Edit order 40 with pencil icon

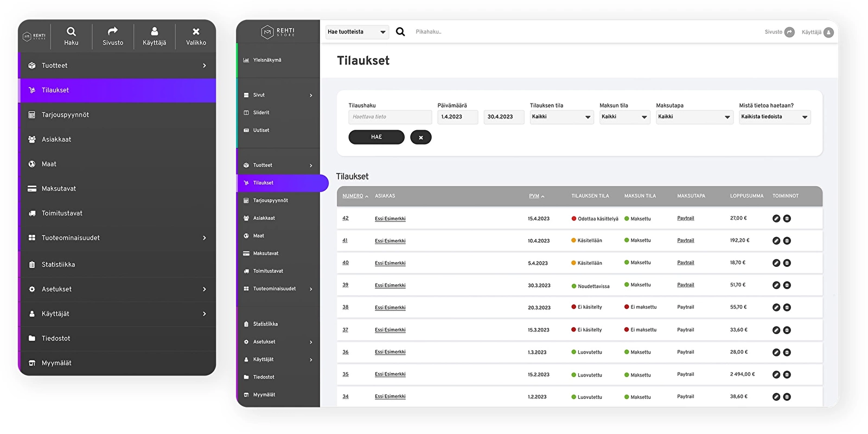tap(776, 263)
